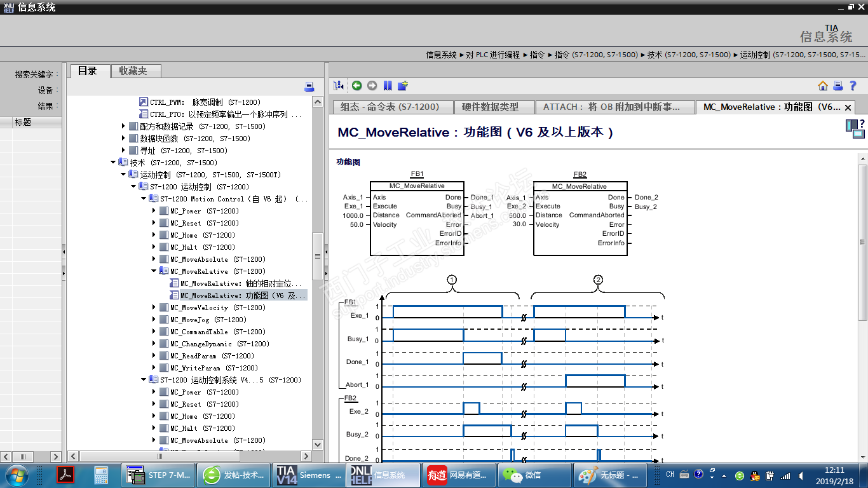Print the topic via content toolbar printer
Screen dimensions: 868x488
click(x=837, y=86)
